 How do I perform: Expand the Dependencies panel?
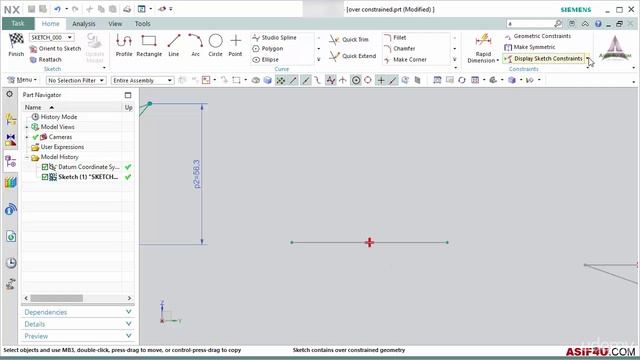click(x=78, y=312)
